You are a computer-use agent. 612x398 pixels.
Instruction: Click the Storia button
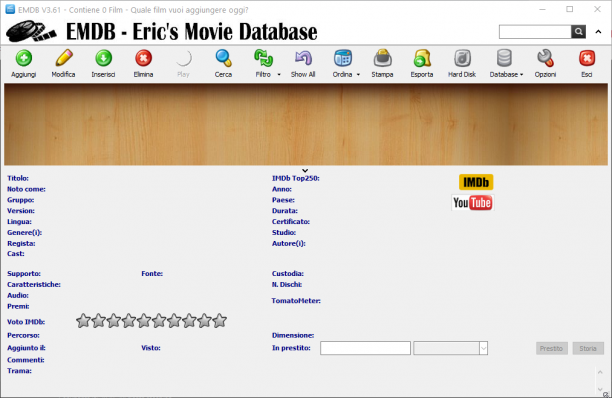point(588,348)
